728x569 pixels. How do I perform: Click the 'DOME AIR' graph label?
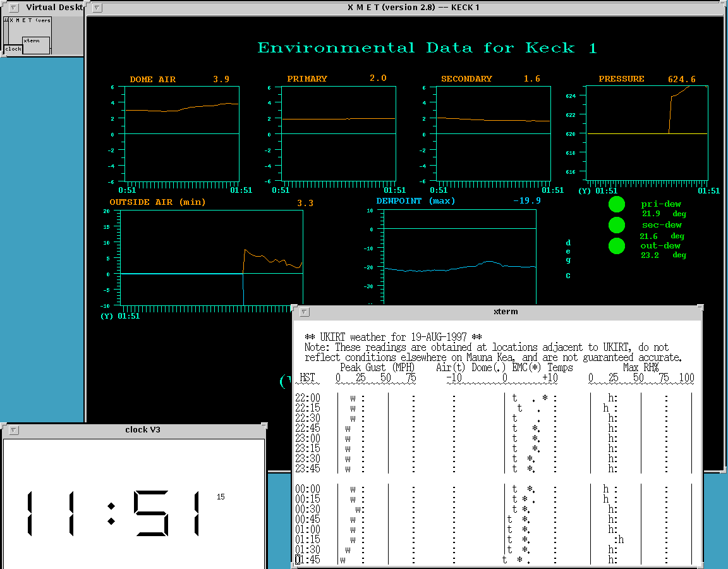pyautogui.click(x=153, y=80)
